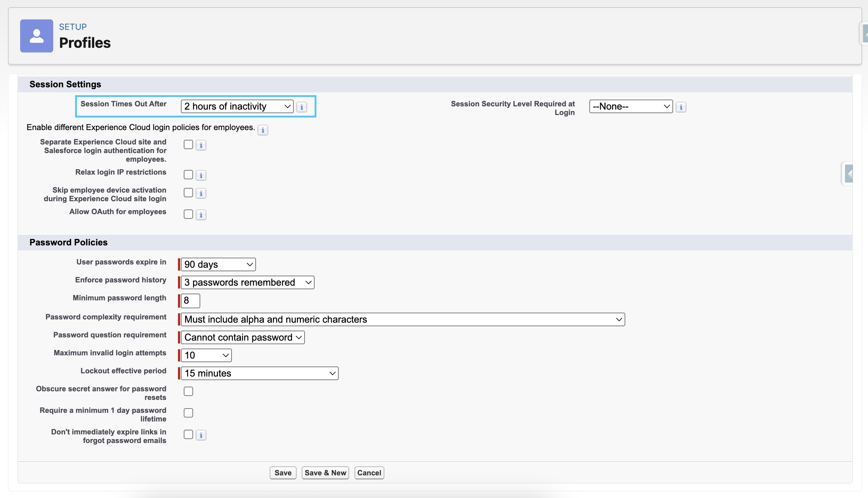Click the Enforce password history label
The image size is (868, 498).
pos(121,280)
